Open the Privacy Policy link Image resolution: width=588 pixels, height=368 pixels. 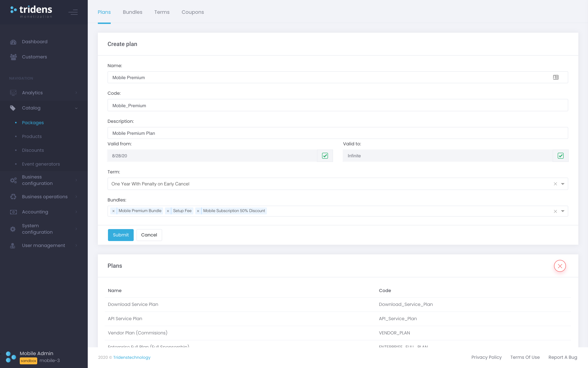tap(486, 357)
